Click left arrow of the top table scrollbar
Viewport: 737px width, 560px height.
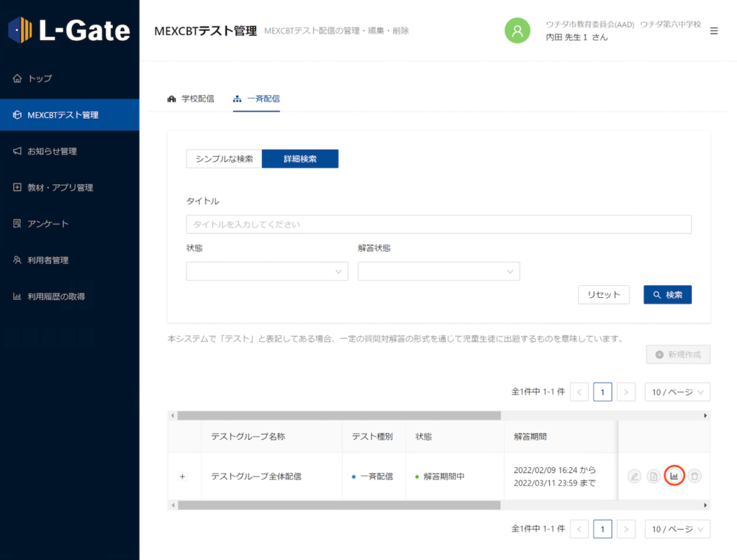173,415
